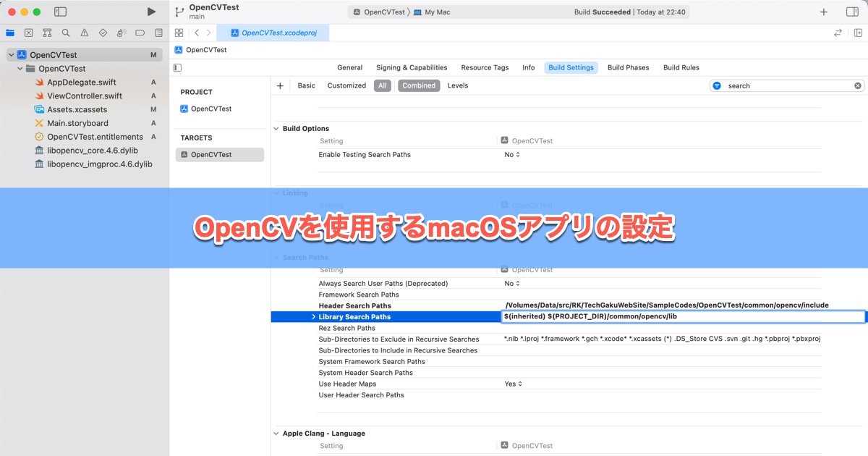
Task: Show Basic build settings
Action: (x=307, y=85)
